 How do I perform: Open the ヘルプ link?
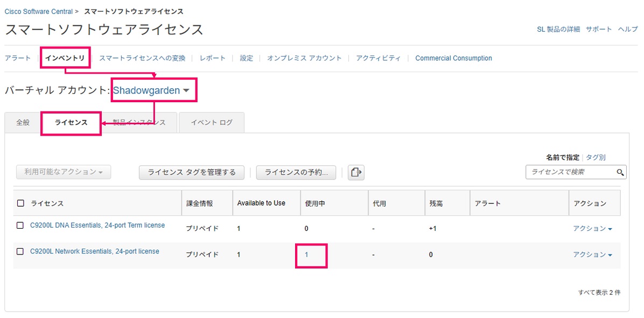pos(628,29)
